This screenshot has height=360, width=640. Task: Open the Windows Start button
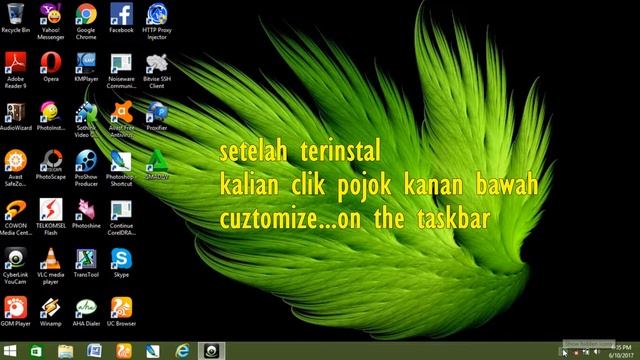tap(10, 351)
